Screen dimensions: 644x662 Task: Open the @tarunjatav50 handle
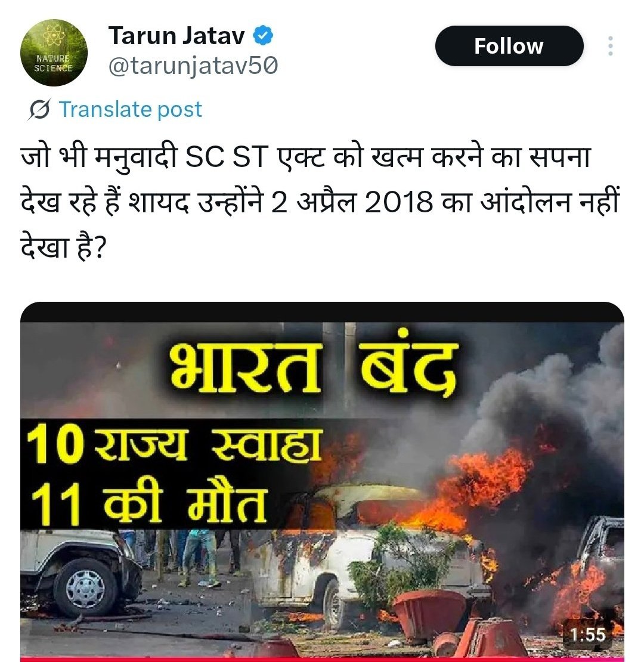(193, 66)
